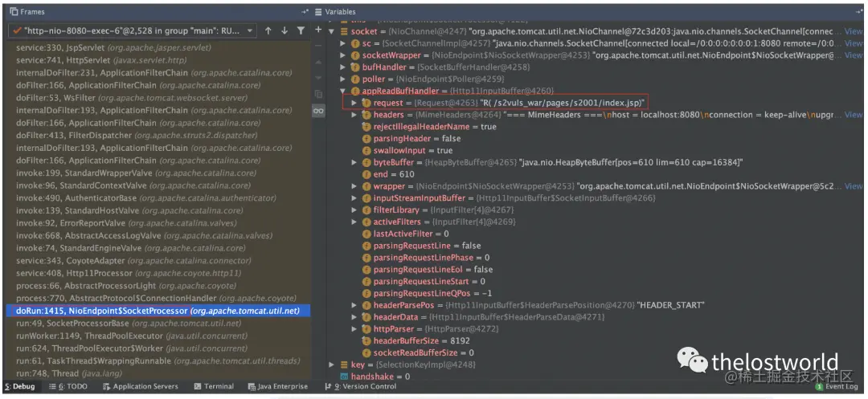Switch to the Debug tool window tab

tap(20, 386)
